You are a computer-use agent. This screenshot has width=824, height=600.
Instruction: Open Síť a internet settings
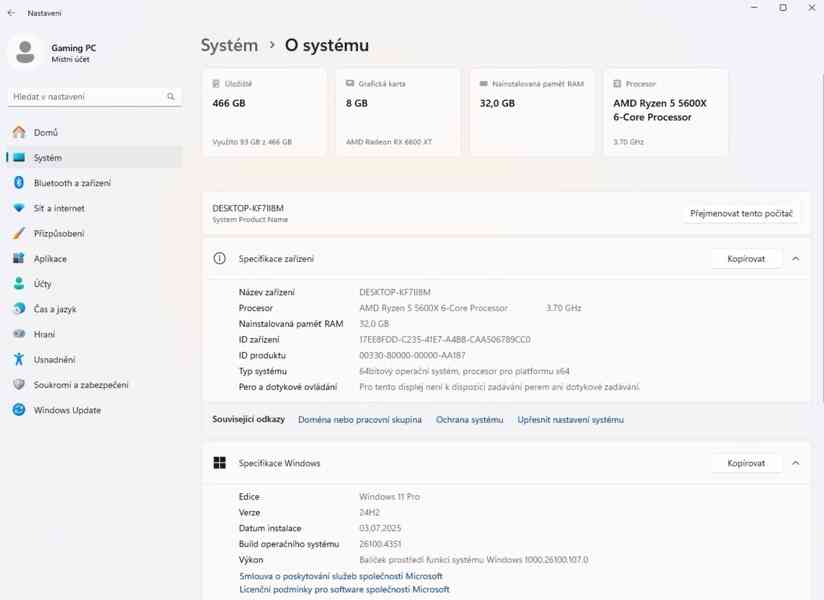click(x=95, y=208)
